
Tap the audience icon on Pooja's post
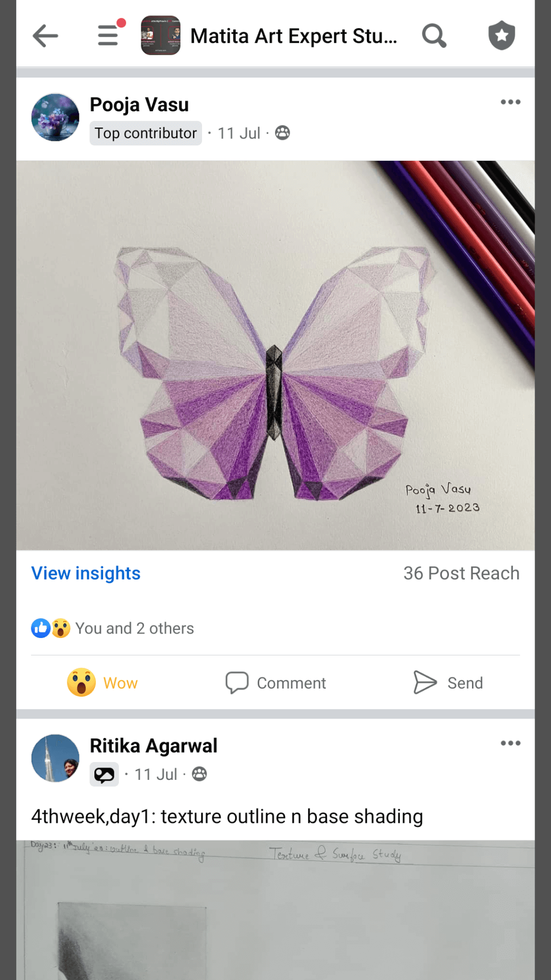[283, 133]
